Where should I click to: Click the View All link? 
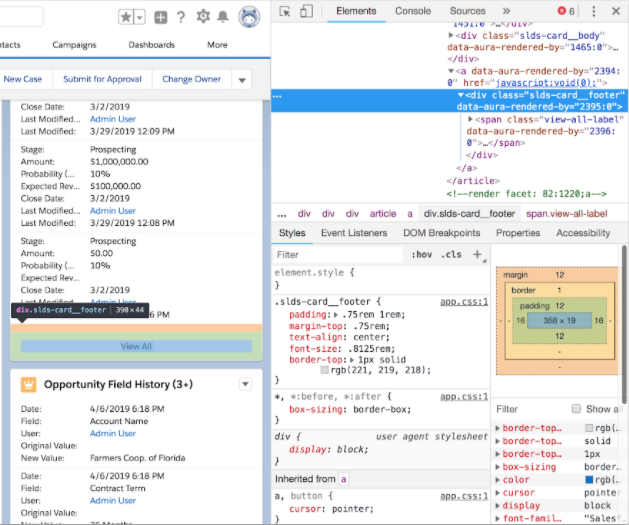point(136,346)
